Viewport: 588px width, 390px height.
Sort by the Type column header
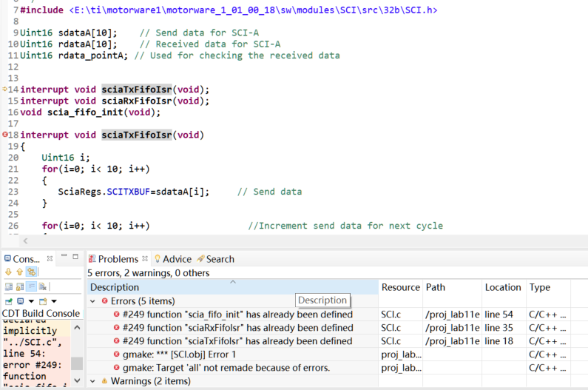coord(548,287)
